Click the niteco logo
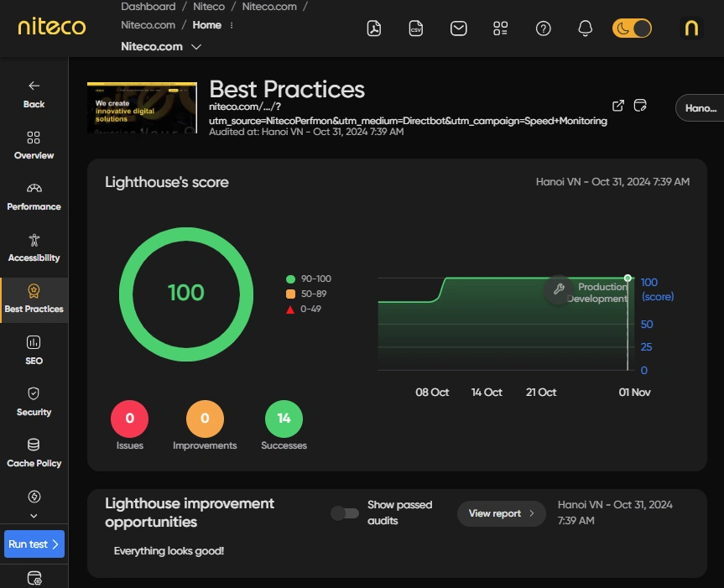This screenshot has height=588, width=724. tap(52, 26)
